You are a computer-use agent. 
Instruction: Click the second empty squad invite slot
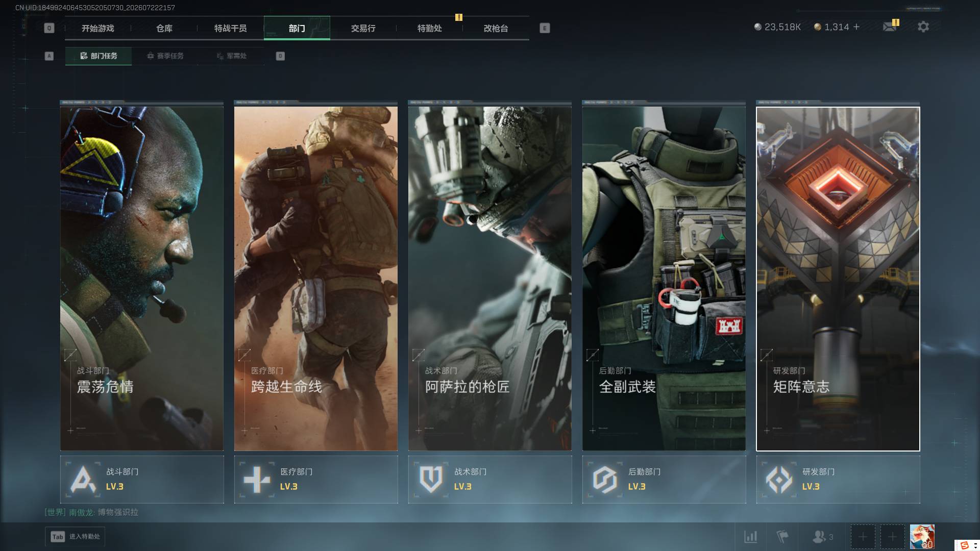(892, 537)
